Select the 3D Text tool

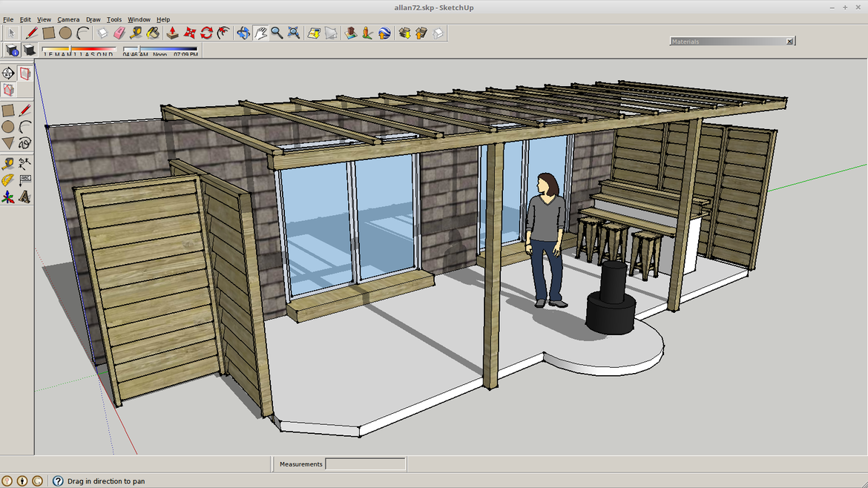click(25, 197)
